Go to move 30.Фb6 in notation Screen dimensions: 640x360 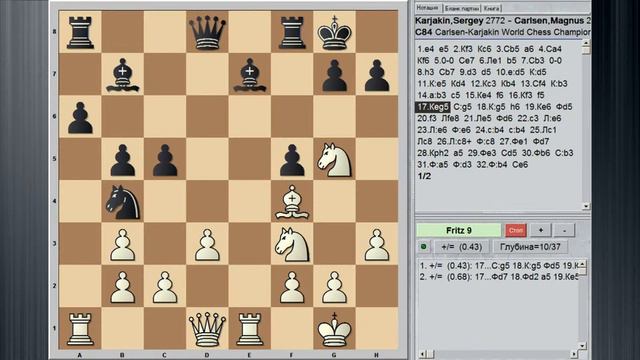[x=536, y=153]
